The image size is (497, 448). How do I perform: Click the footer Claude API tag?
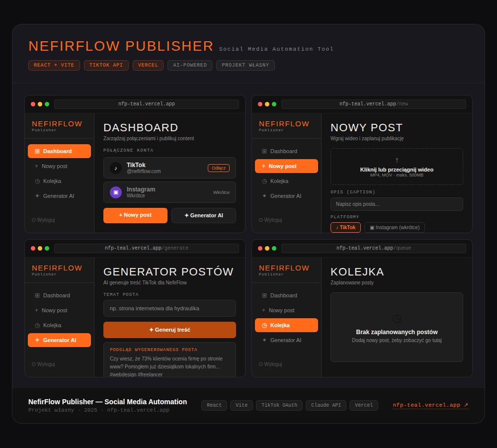coord(326,405)
